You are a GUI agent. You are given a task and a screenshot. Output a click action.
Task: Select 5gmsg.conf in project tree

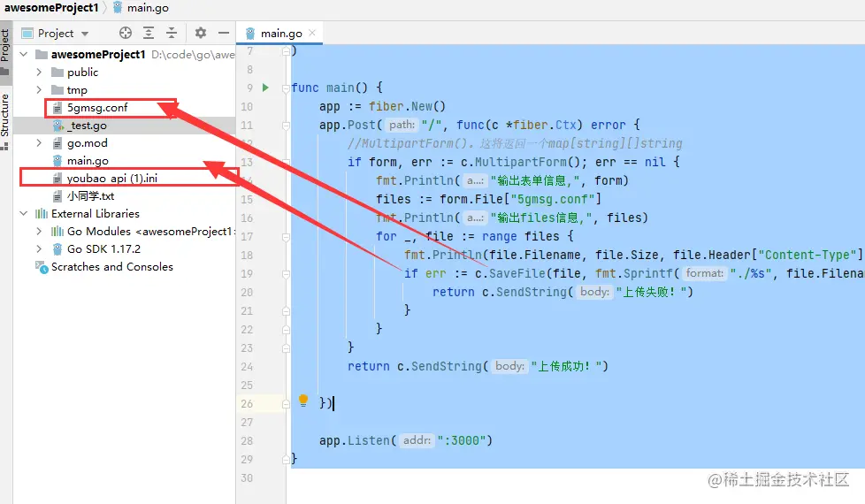97,108
